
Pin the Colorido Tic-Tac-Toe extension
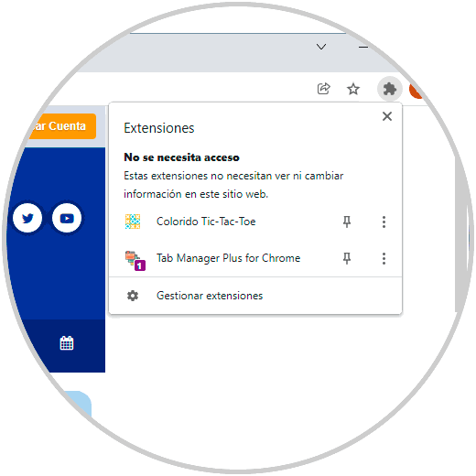(347, 222)
